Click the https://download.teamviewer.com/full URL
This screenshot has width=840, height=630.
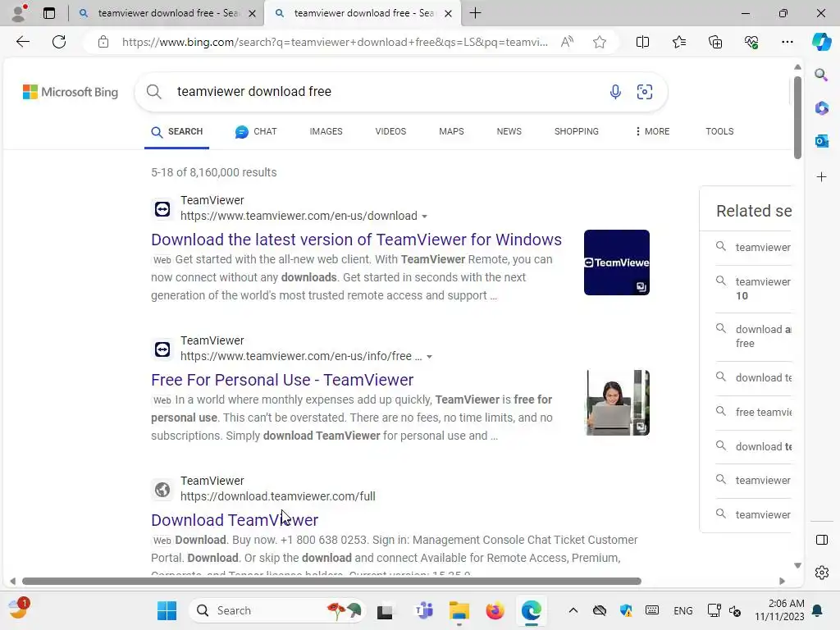click(277, 496)
